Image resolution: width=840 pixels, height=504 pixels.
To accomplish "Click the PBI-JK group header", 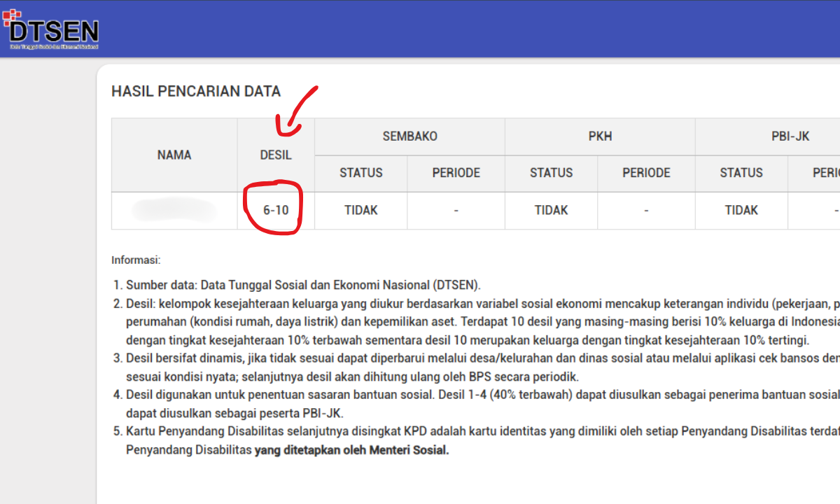I will coord(767,136).
